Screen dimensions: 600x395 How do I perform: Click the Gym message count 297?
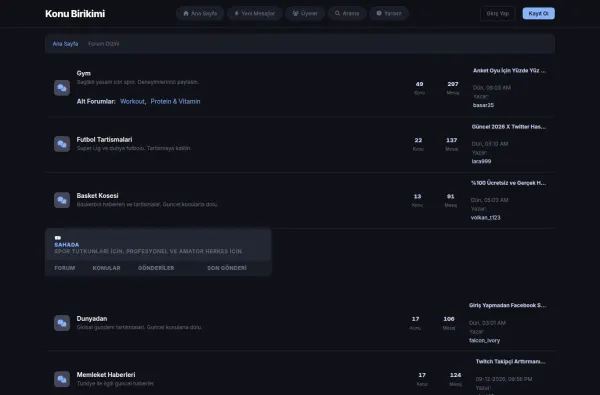[x=453, y=84]
